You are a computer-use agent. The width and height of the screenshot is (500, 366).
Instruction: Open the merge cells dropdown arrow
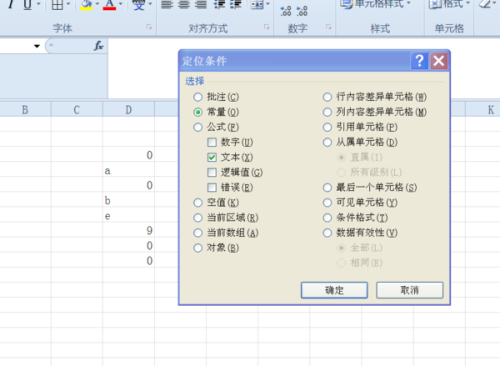pyautogui.click(x=268, y=4)
